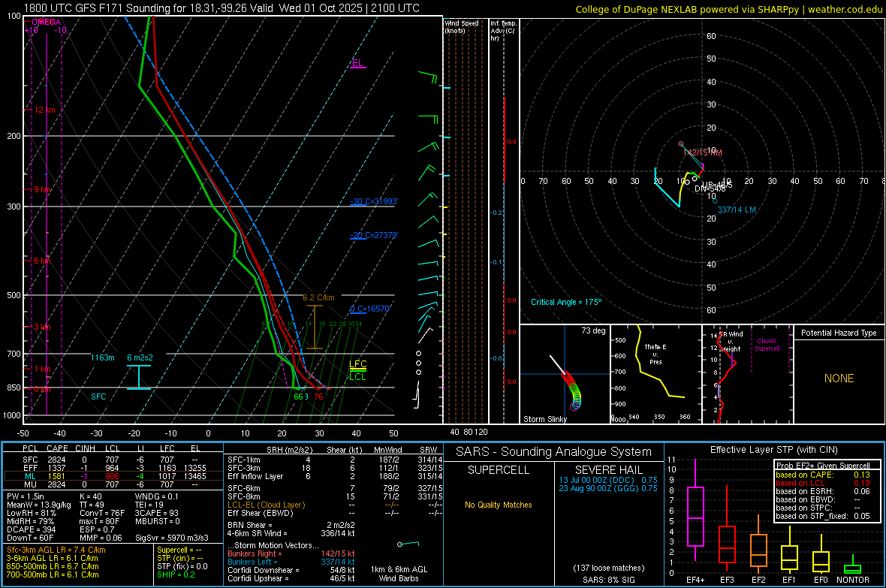The image size is (886, 588).
Task: Click the 'Eff Inflow Layer' row
Action: pos(335,476)
